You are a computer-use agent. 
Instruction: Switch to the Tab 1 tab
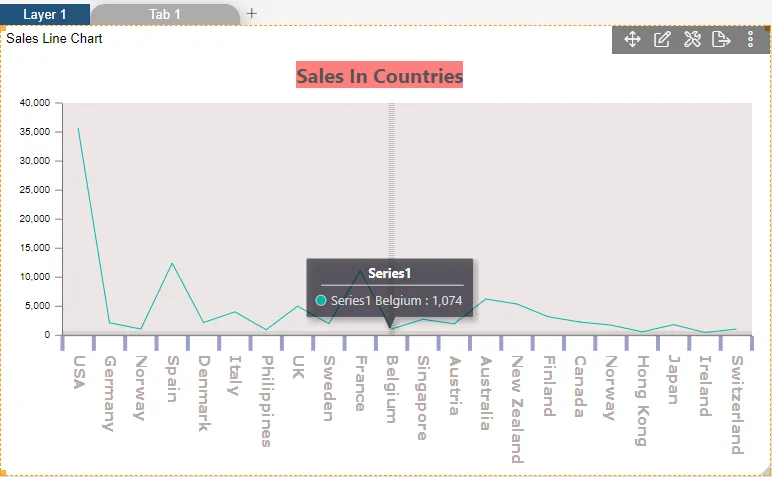click(x=165, y=14)
